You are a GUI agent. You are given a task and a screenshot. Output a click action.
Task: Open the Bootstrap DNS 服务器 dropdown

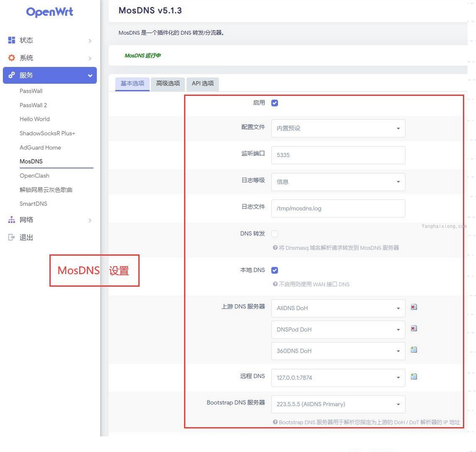[x=338, y=404]
